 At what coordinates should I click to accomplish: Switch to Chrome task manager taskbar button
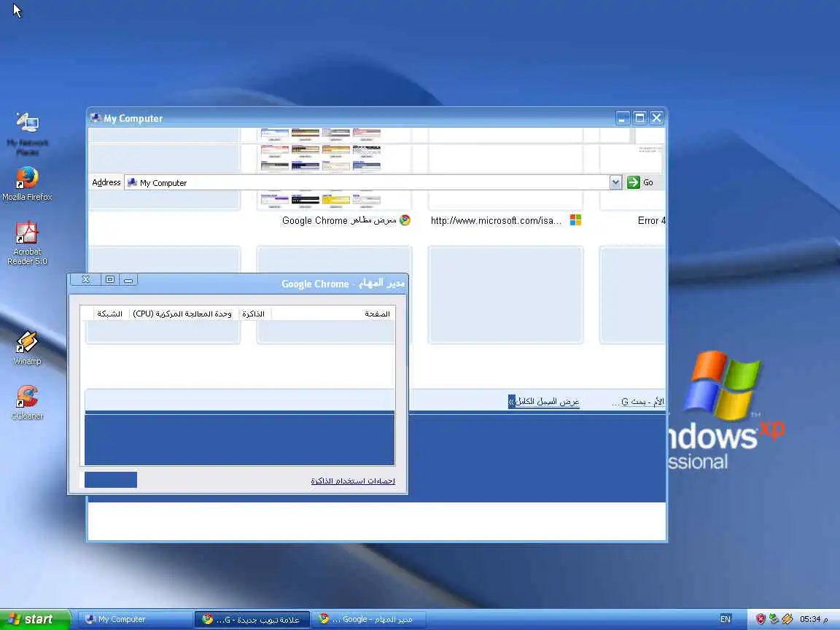(x=369, y=619)
